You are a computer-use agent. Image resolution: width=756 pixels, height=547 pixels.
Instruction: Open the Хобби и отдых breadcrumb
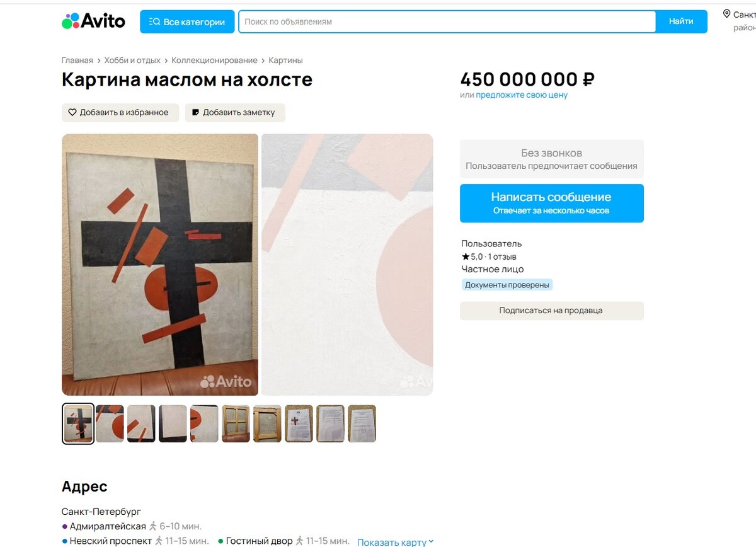click(132, 60)
